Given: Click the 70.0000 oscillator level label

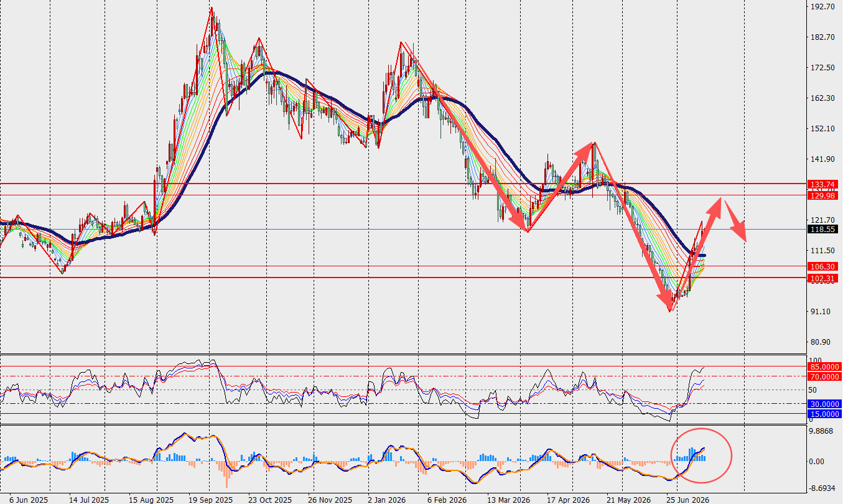Looking at the screenshot, I should tap(824, 376).
